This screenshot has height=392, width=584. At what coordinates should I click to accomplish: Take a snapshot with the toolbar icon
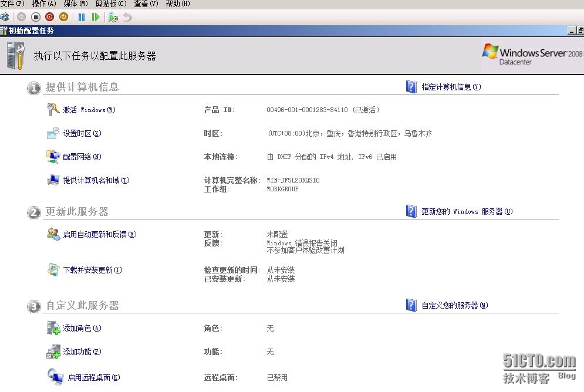113,17
